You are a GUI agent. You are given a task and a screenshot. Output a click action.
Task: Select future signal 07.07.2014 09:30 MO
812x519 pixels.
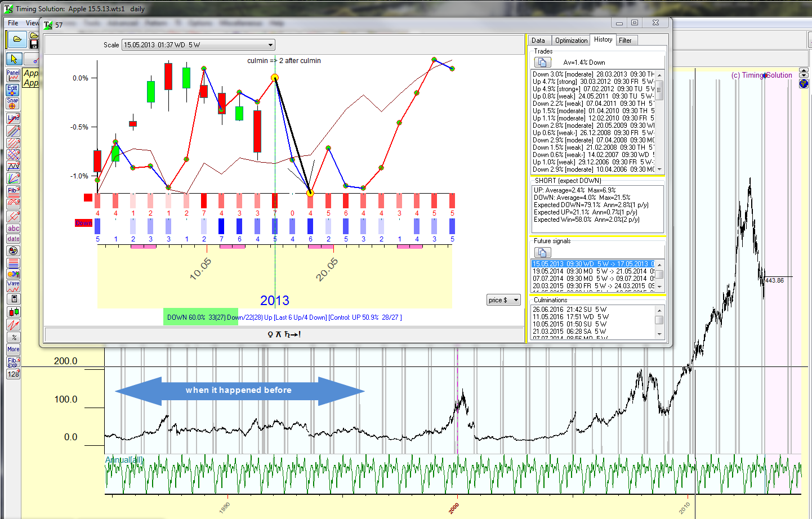[x=593, y=279]
